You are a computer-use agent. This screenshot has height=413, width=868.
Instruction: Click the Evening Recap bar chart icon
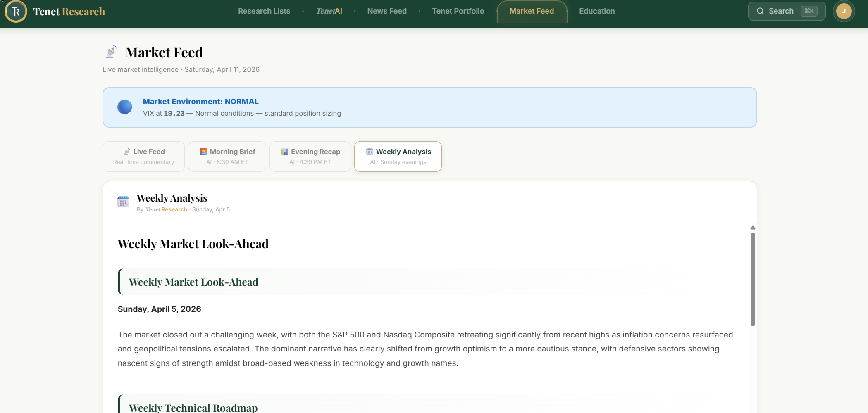click(284, 152)
